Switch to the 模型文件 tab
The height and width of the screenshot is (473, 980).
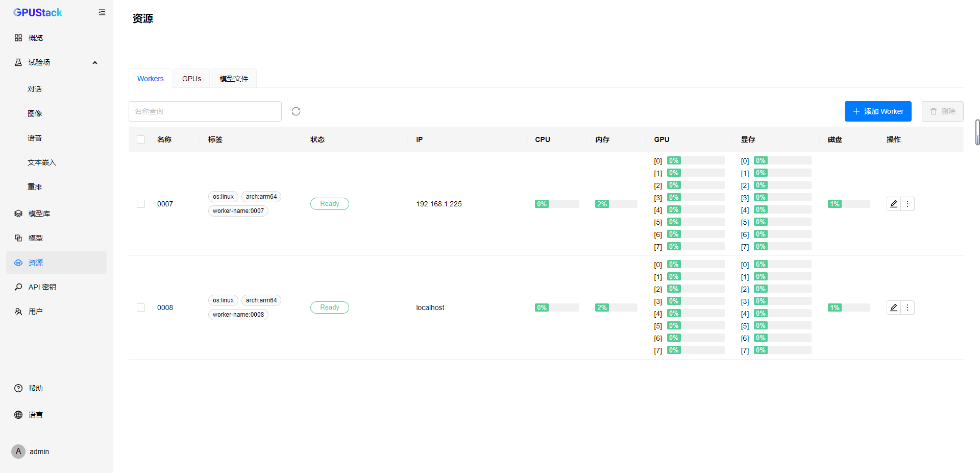pos(234,79)
